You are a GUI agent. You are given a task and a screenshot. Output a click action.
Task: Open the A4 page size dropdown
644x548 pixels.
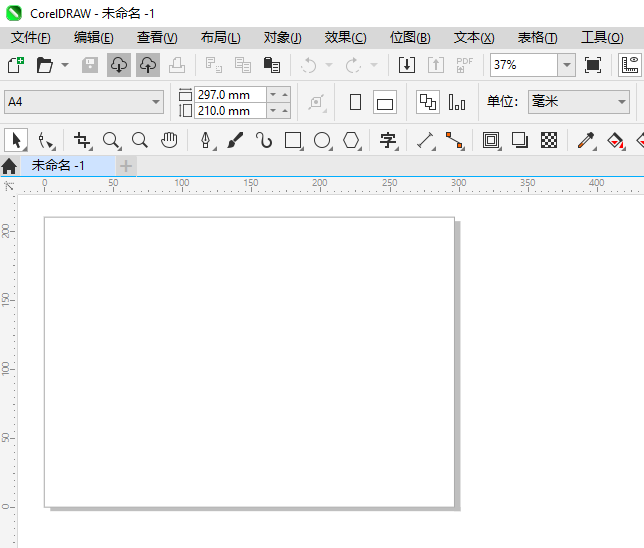coord(84,102)
